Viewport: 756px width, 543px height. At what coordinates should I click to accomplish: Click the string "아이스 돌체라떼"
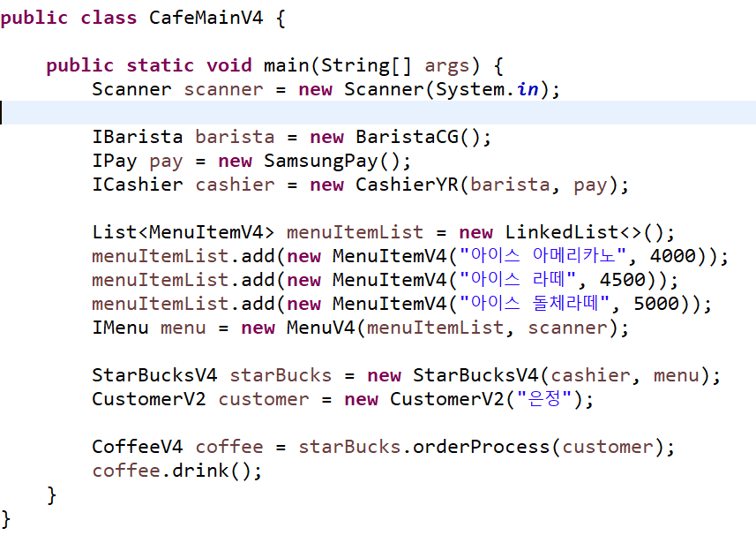535,304
